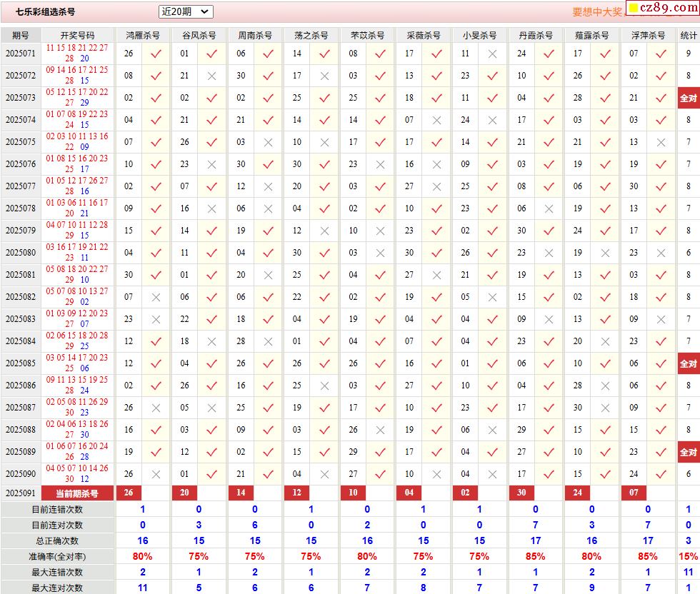Click the 小旻杀号 column header
700x594 pixels.
479,35
